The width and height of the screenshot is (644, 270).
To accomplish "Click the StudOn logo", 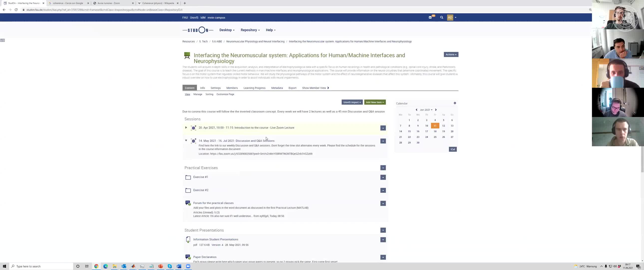I will [x=198, y=30].
